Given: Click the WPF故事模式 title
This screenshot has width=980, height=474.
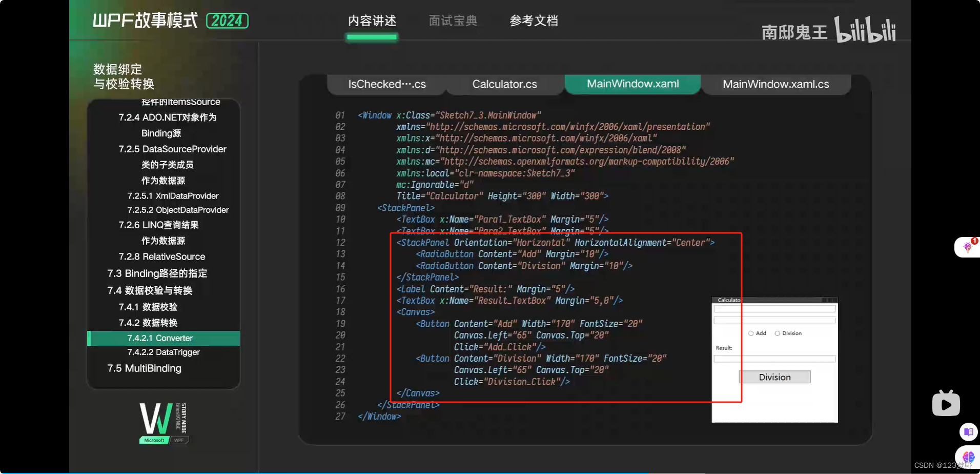Looking at the screenshot, I should (x=145, y=21).
